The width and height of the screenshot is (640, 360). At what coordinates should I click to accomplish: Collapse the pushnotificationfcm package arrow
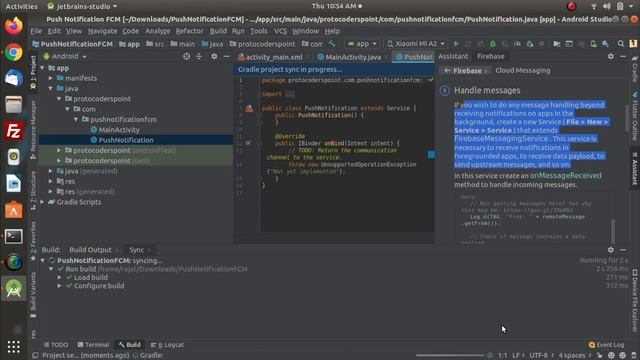tap(76, 119)
